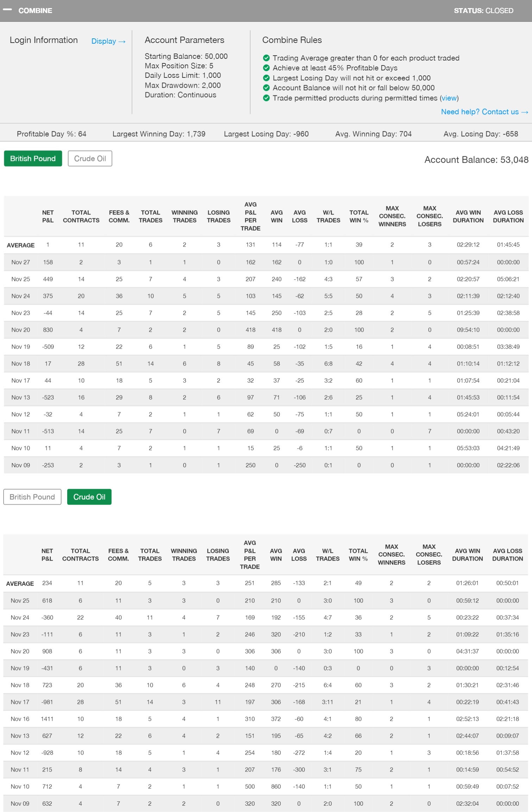532x812 pixels.
Task: Select the green Crude Oil tab above the second table
Action: point(89,496)
